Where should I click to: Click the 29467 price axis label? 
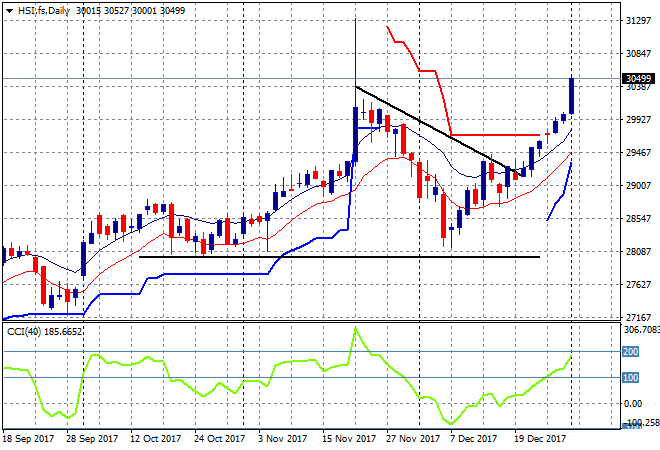(639, 152)
